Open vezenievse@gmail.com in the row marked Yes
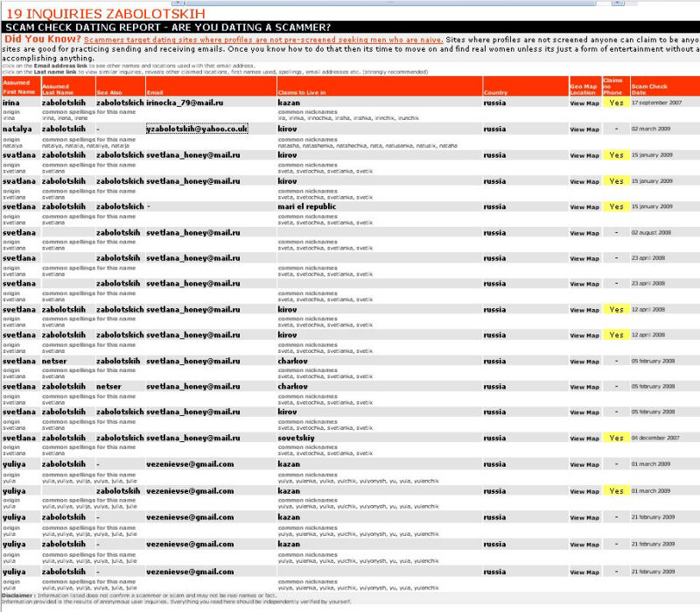Viewport: 700px width, 612px height. pos(190,491)
